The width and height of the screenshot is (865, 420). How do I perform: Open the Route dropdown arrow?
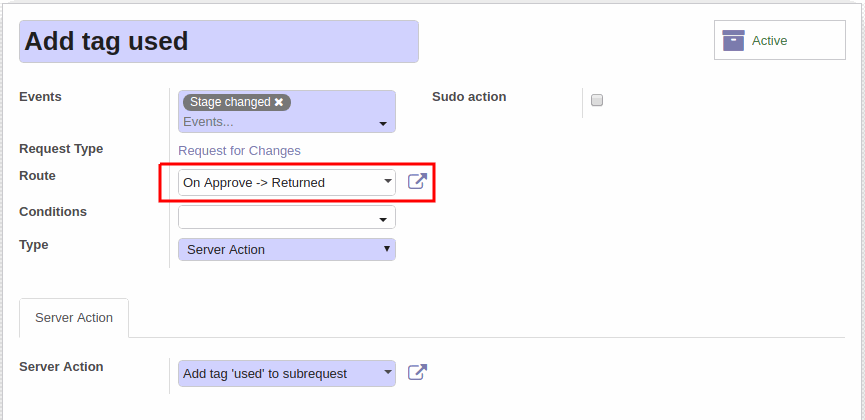point(388,180)
